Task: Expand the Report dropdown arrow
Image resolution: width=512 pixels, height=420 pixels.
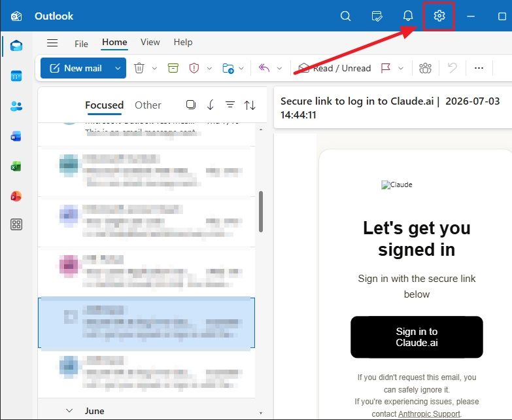Action: [209, 68]
